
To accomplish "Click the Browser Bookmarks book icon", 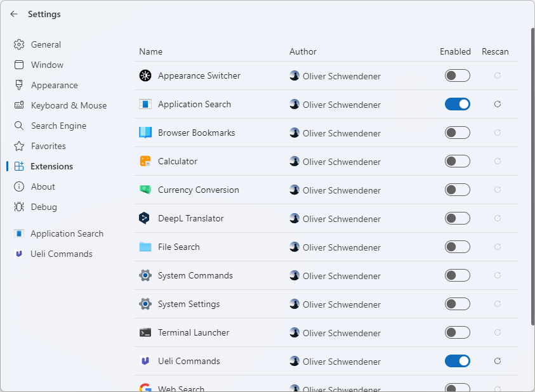I will click(145, 133).
